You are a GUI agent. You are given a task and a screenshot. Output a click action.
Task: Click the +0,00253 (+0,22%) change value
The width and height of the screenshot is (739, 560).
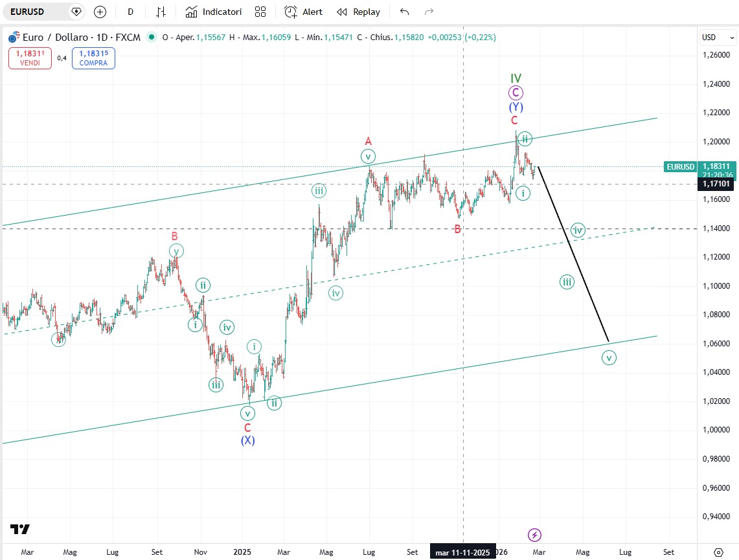[462, 37]
